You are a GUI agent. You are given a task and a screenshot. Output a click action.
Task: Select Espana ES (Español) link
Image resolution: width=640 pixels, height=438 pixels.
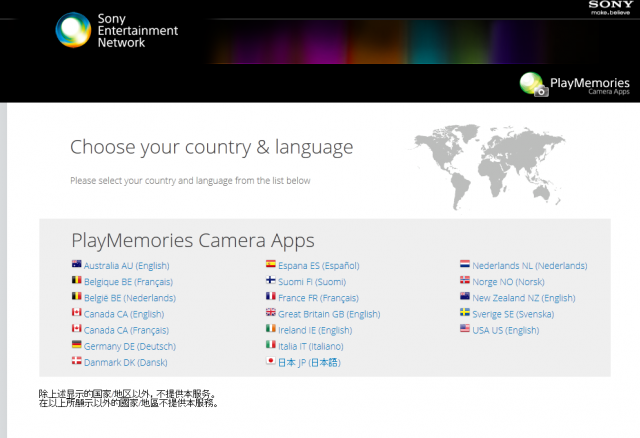(319, 266)
